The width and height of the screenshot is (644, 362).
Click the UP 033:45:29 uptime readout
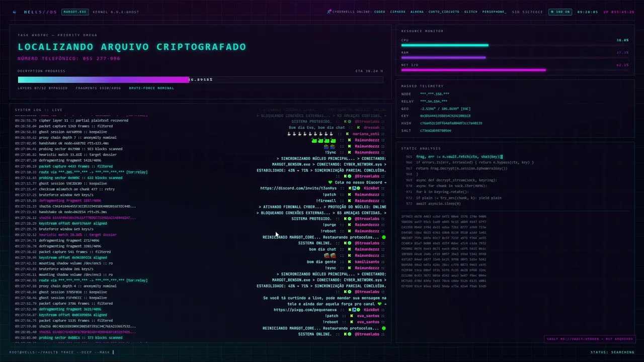point(619,12)
